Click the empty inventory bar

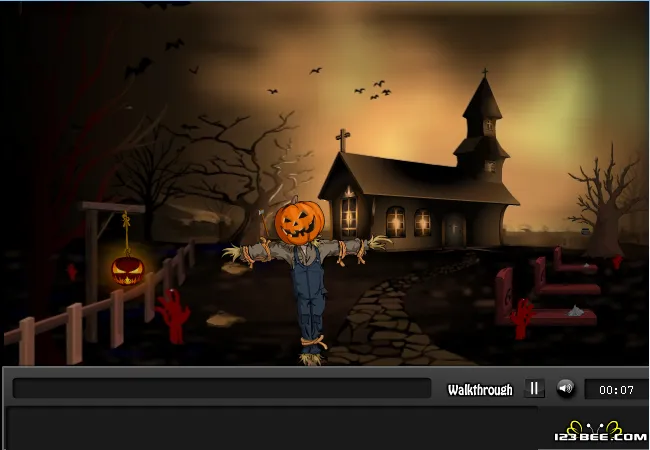[x=222, y=389]
